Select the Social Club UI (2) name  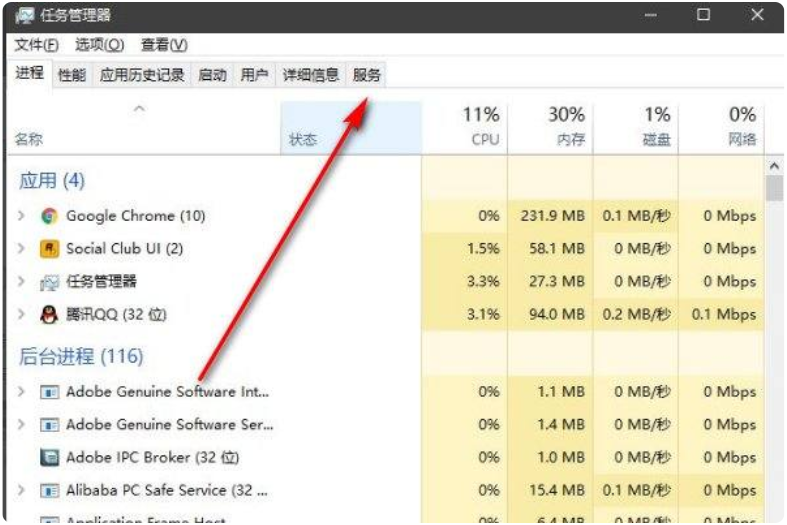point(124,248)
